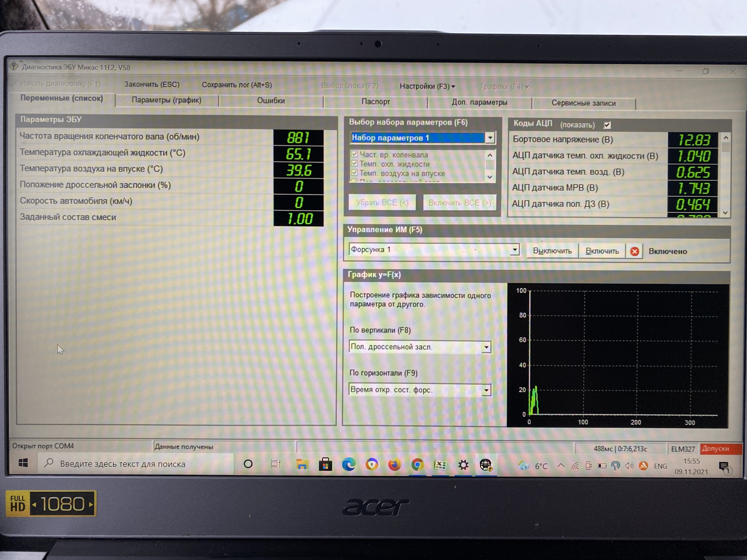This screenshot has height=560, width=747.
Task: Open the Настройки (F3) menu
Action: coord(427,86)
